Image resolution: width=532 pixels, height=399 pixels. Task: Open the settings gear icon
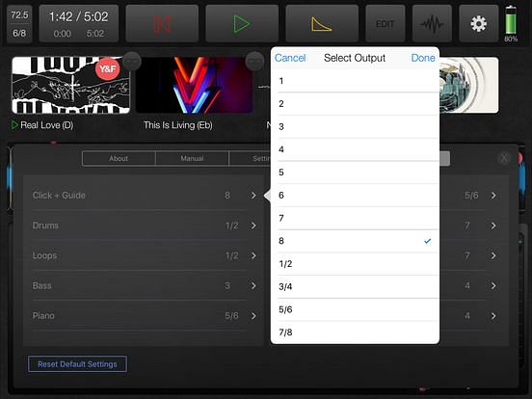click(478, 24)
